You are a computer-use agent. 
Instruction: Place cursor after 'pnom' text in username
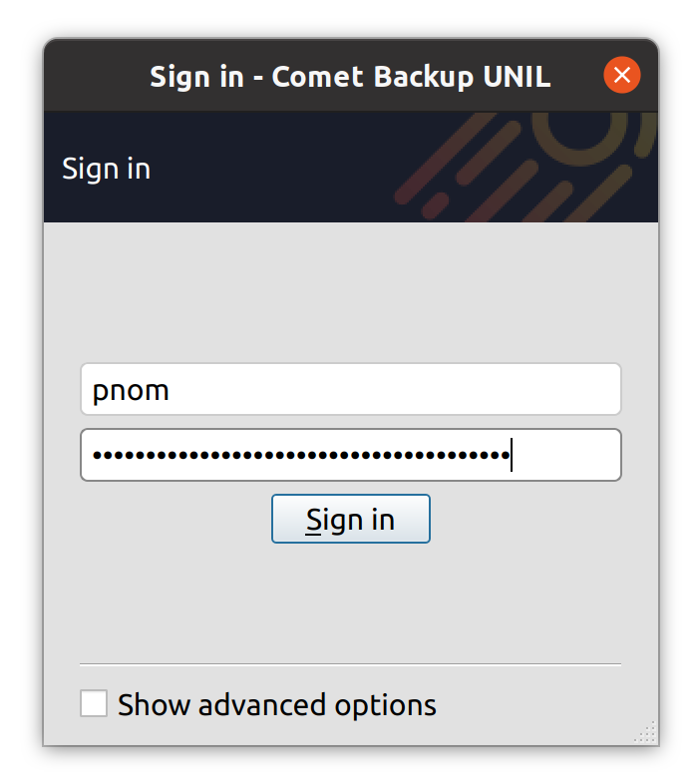pyautogui.click(x=172, y=390)
